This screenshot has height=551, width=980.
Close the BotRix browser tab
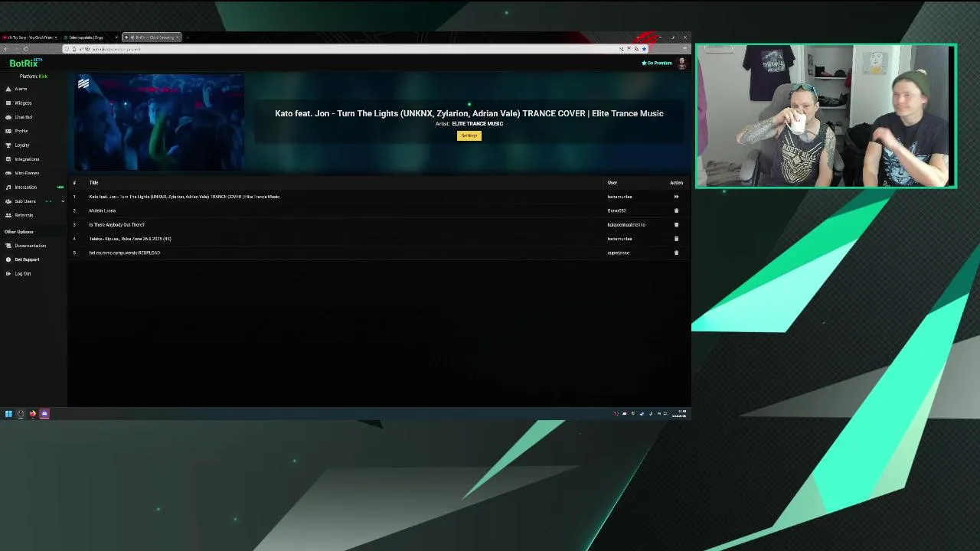pyautogui.click(x=177, y=37)
